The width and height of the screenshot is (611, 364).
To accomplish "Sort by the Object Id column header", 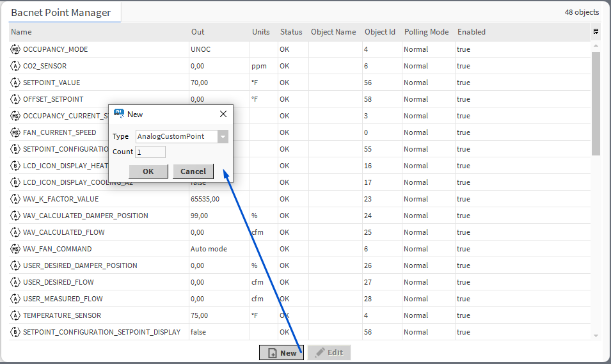I will click(x=379, y=32).
